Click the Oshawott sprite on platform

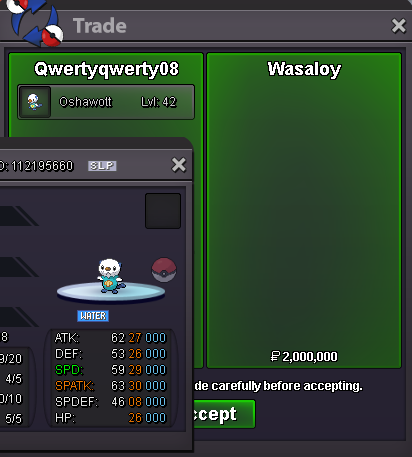pos(111,277)
